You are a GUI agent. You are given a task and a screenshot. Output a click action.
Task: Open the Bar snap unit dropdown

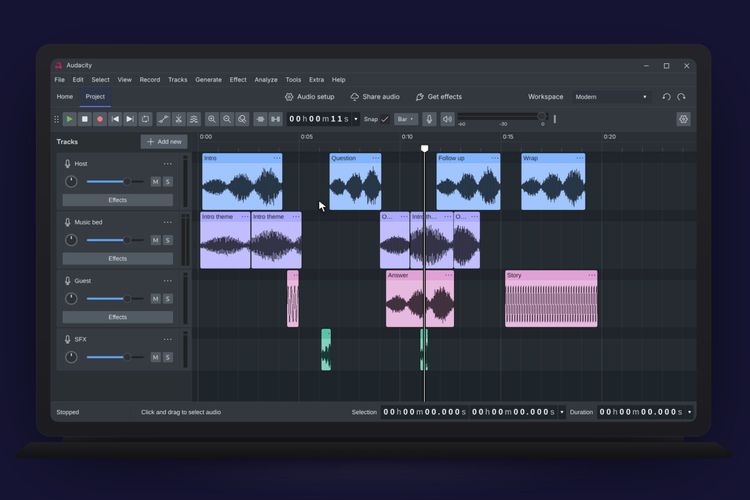(406, 119)
